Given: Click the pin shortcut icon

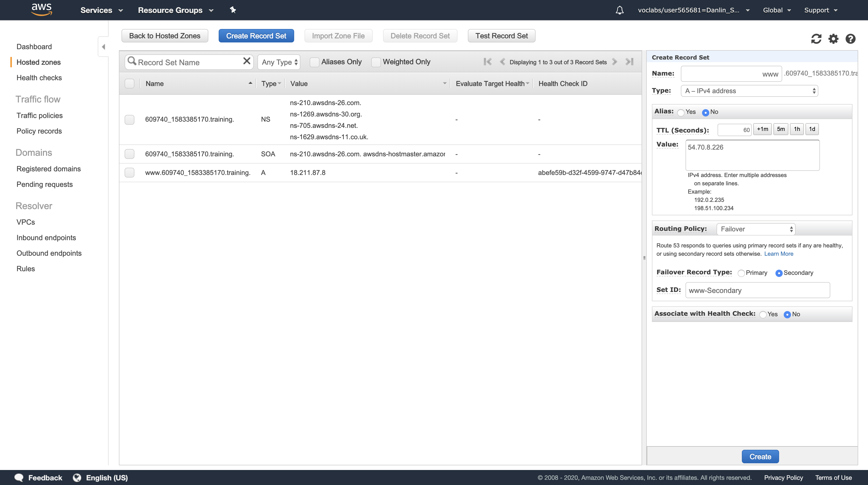Looking at the screenshot, I should tap(233, 10).
